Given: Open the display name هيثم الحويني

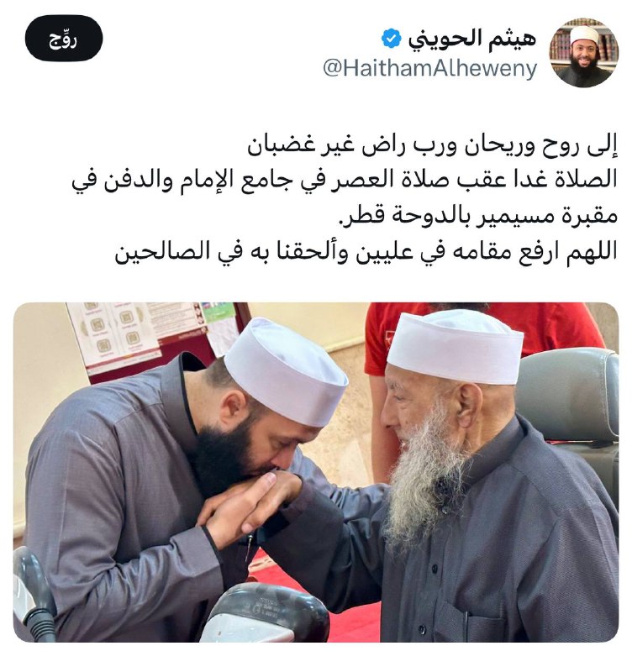Looking at the screenshot, I should 471,39.
